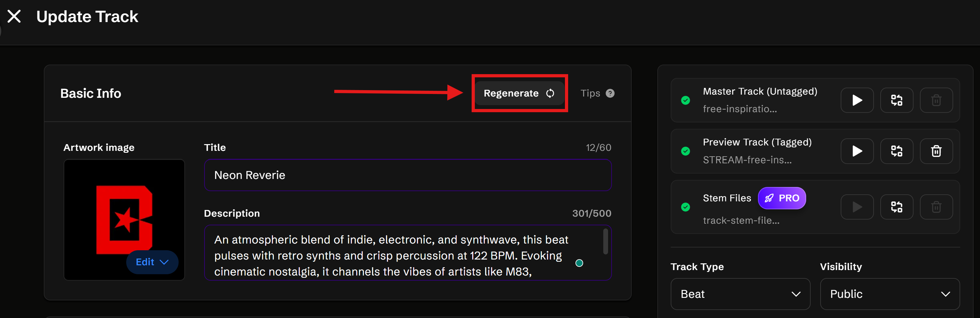Replace the Preview Track file

point(896,151)
